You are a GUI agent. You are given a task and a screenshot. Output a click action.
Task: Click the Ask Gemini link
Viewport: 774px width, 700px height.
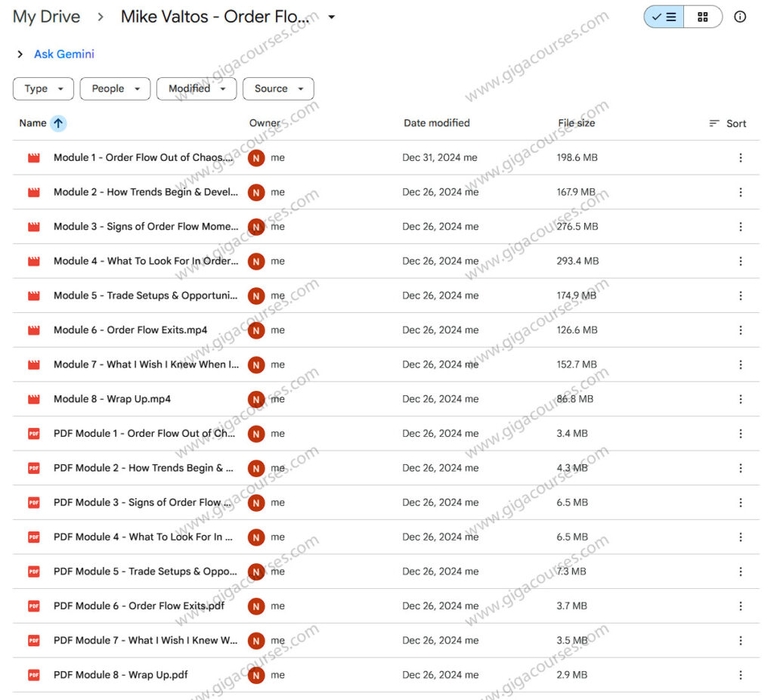tap(64, 54)
